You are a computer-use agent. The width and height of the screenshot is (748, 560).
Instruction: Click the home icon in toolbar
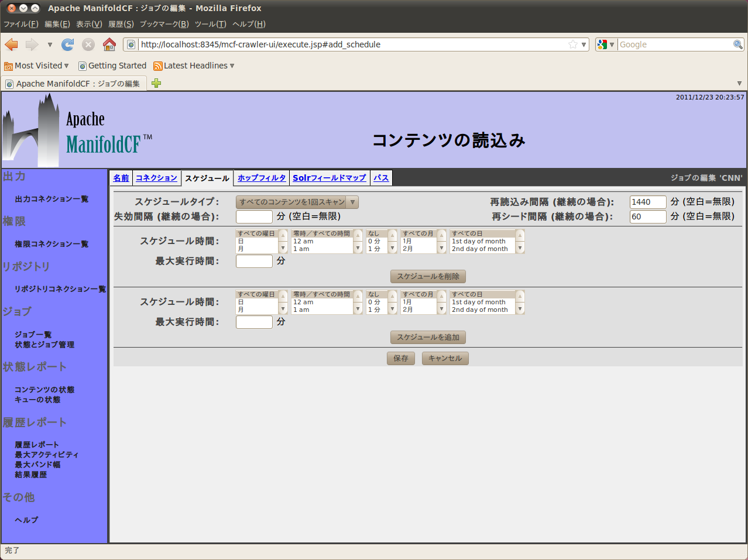(109, 44)
